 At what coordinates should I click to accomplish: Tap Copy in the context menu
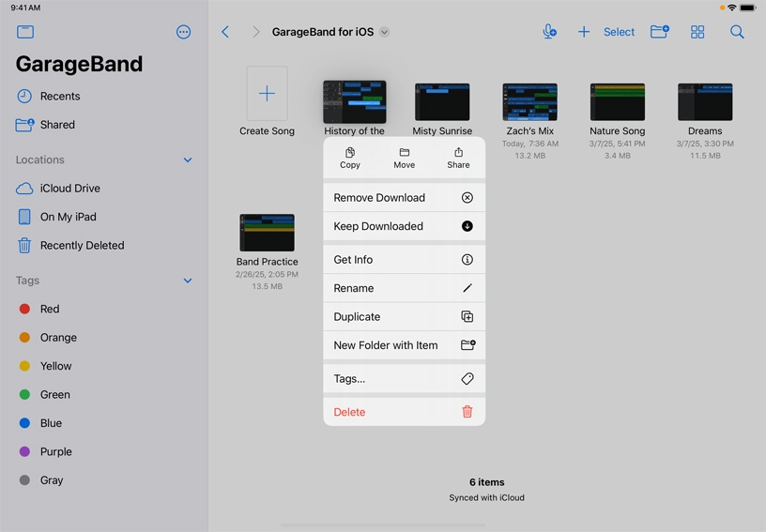point(350,158)
